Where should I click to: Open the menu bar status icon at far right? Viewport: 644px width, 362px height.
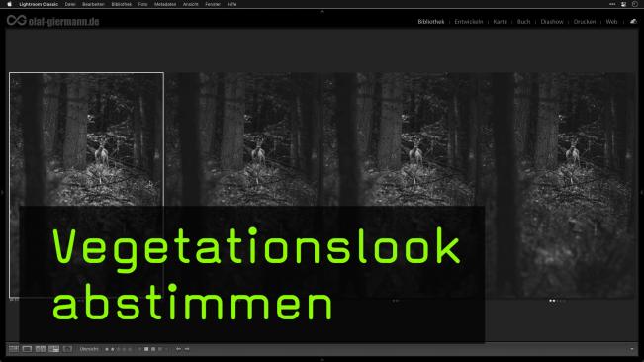click(634, 4)
